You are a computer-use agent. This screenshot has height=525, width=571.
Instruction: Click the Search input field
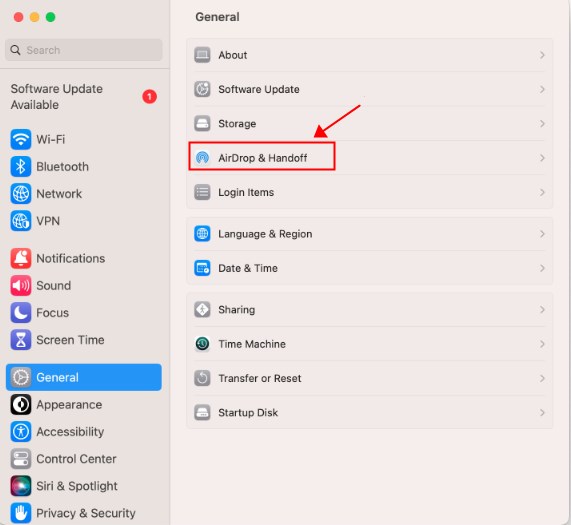pyautogui.click(x=84, y=50)
